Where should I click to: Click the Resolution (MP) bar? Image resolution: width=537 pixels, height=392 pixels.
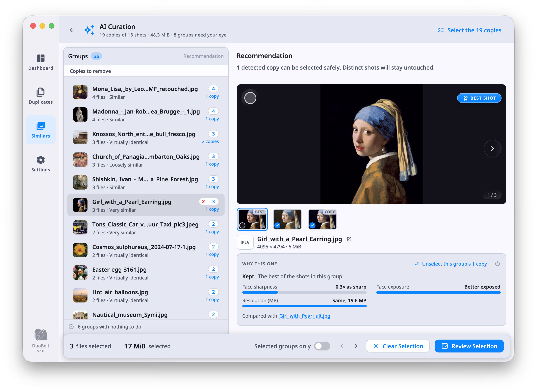(304, 306)
